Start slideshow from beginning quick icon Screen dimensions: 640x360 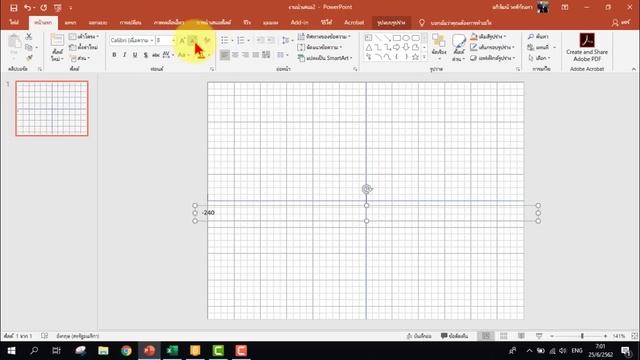pos(58,8)
